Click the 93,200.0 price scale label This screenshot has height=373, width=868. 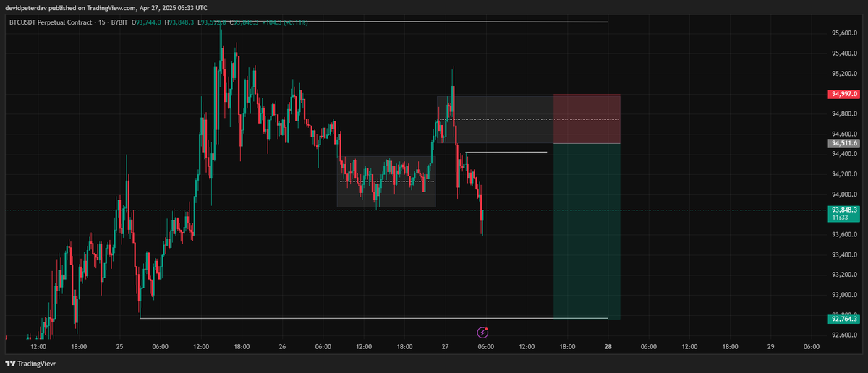[x=845, y=275]
